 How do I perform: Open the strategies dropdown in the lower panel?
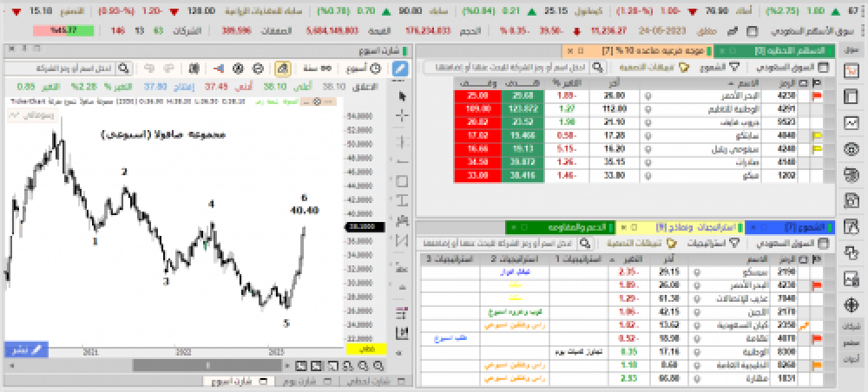(713, 244)
